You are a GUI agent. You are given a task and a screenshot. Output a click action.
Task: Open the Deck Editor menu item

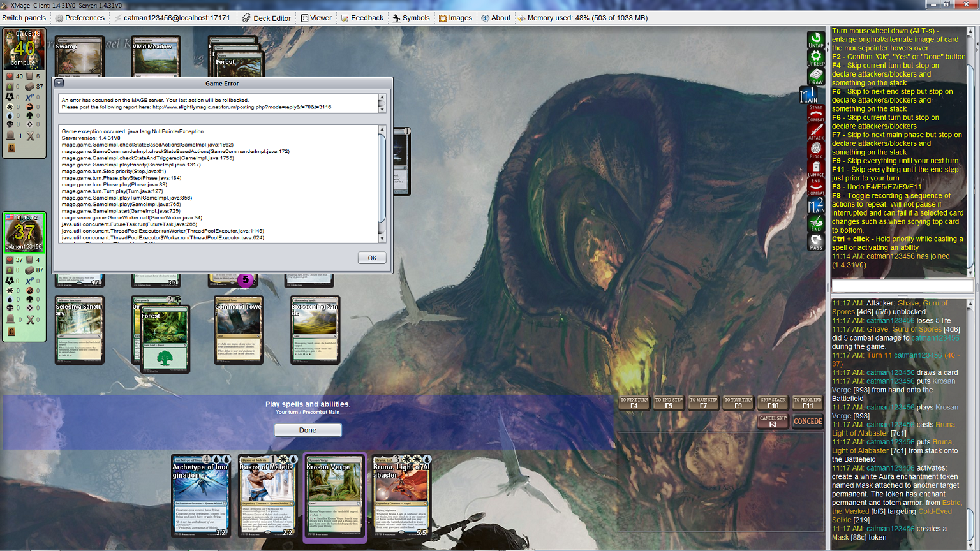coord(266,18)
